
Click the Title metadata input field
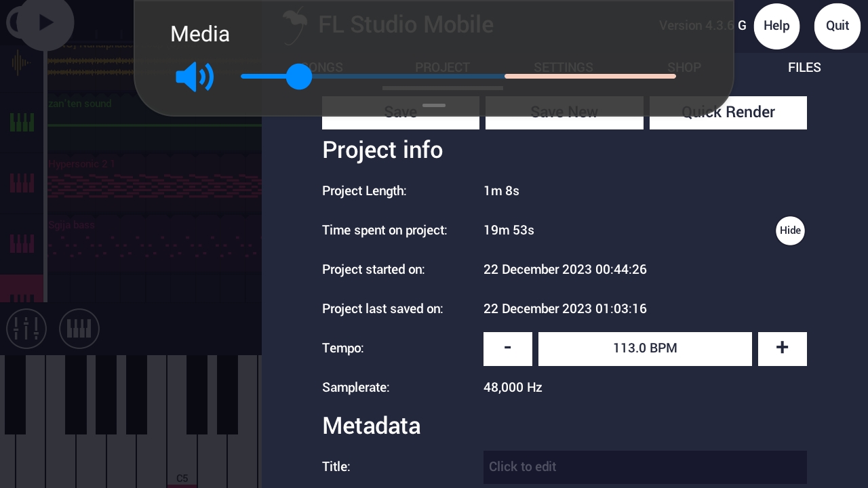click(645, 467)
